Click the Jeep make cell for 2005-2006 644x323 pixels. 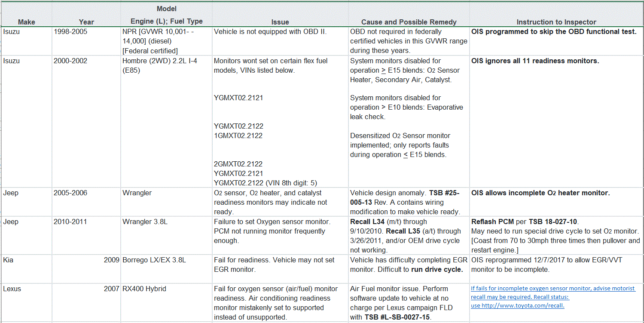click(27, 202)
